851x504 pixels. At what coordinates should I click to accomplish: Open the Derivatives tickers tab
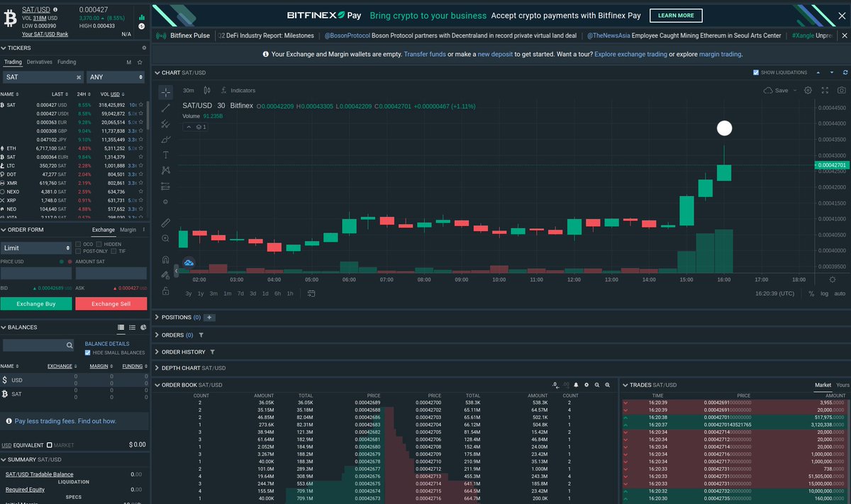40,62
